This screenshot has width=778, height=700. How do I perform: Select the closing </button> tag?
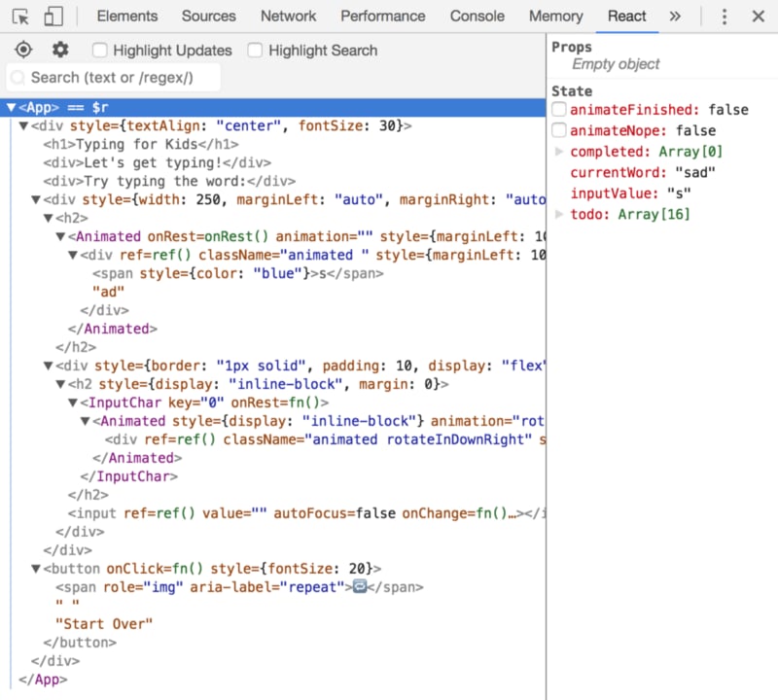80,643
